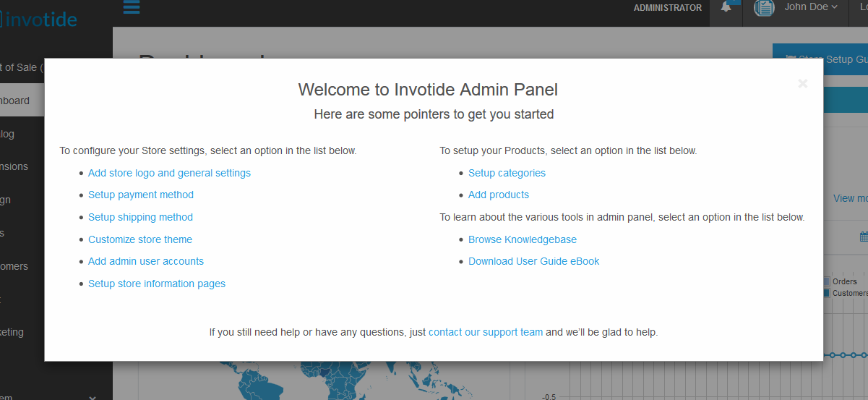The image size is (868, 400).
Task: Expand the John Doe user dropdown
Action: point(811,7)
